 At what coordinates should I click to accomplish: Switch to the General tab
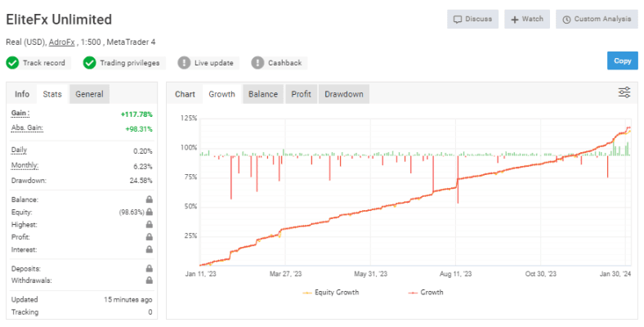pyautogui.click(x=89, y=94)
